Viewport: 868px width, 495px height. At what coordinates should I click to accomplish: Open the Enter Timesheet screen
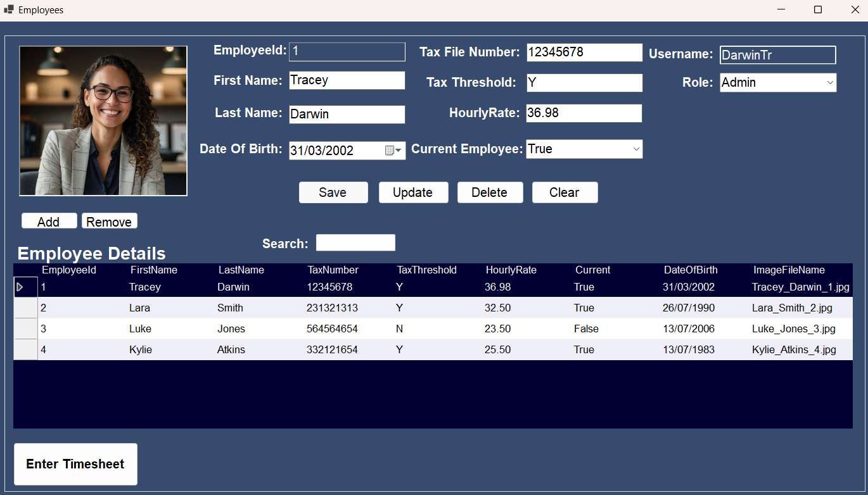tap(75, 464)
